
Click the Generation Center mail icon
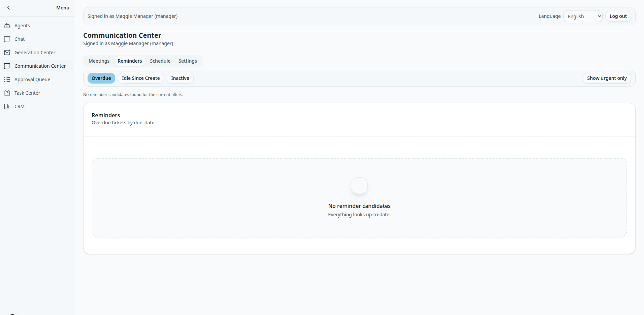click(7, 53)
